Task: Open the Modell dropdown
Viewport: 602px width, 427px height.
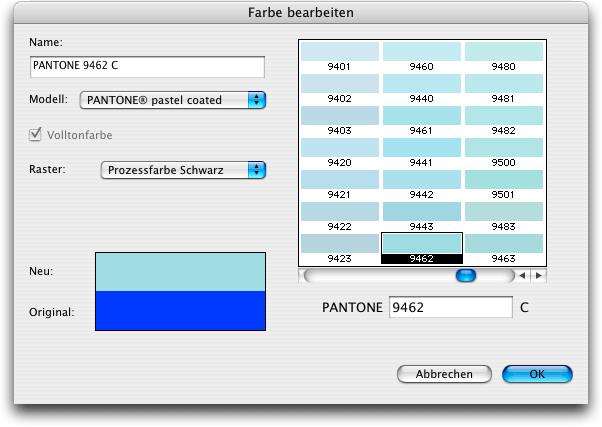Action: click(x=173, y=100)
